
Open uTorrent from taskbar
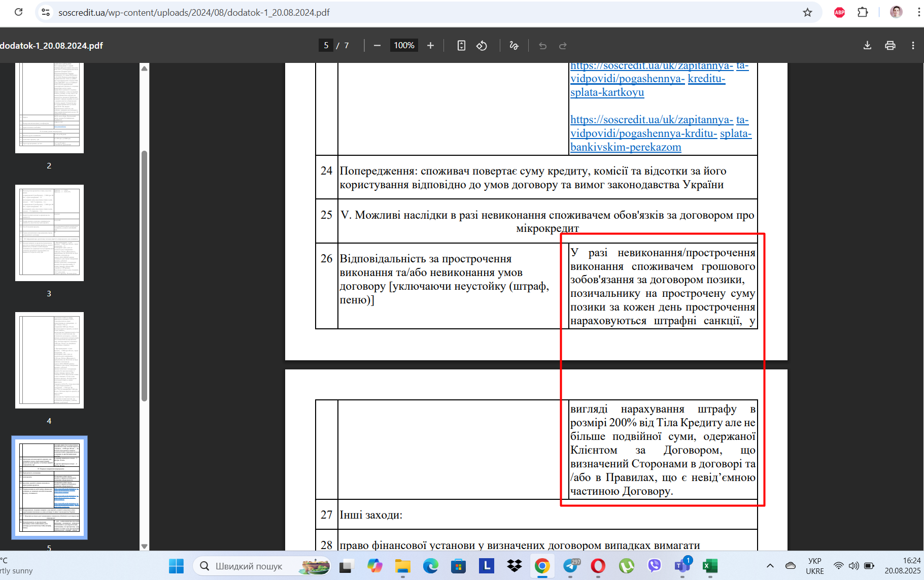626,566
